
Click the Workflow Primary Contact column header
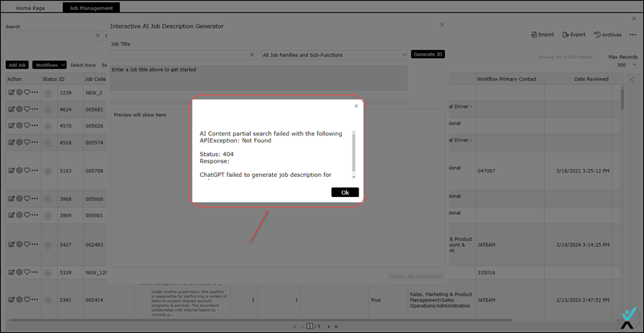[509, 79]
